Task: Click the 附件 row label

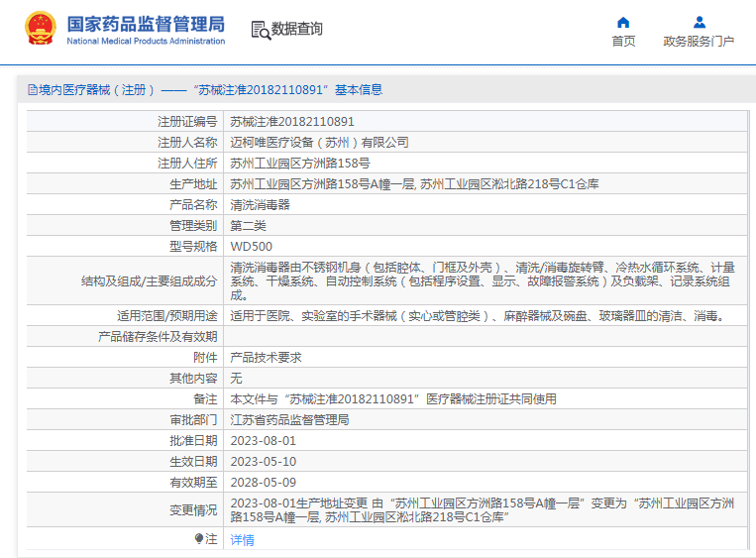Action: point(205,358)
